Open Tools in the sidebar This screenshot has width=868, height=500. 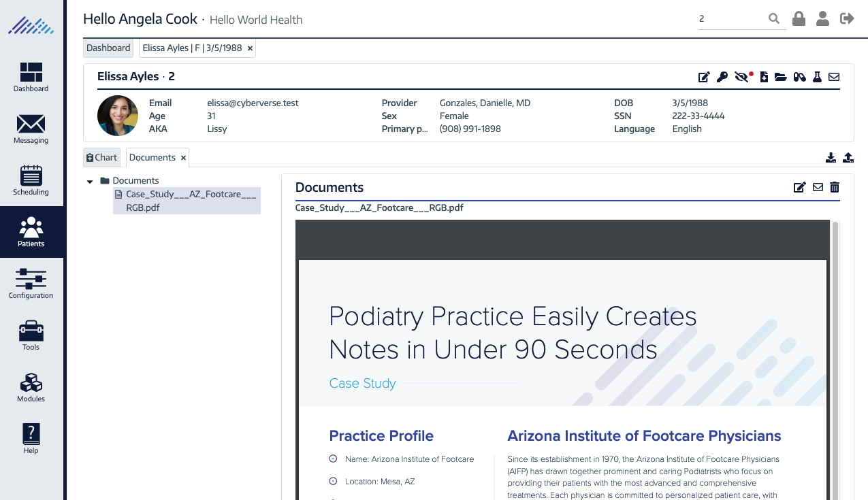(x=31, y=336)
